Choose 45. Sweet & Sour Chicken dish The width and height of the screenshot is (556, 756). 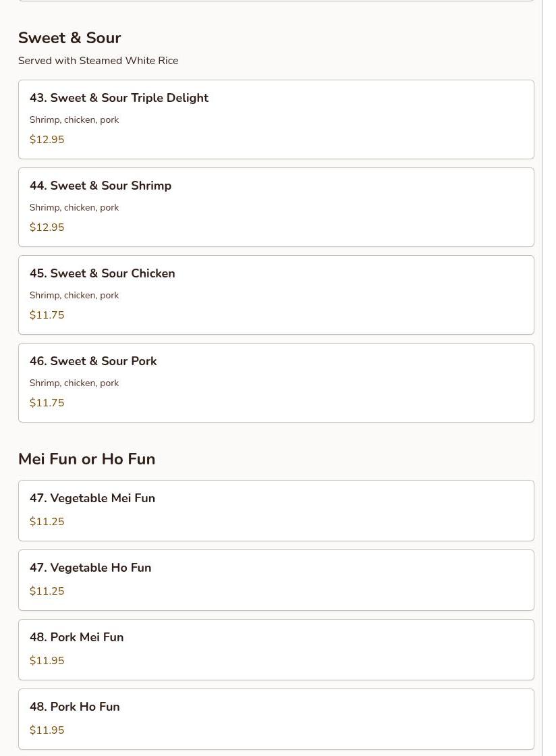[276, 295]
